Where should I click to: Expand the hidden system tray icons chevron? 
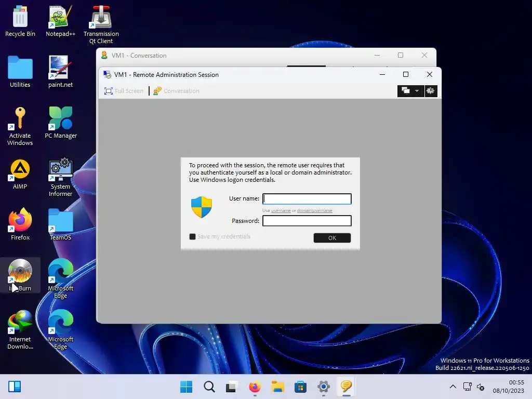tap(453, 387)
